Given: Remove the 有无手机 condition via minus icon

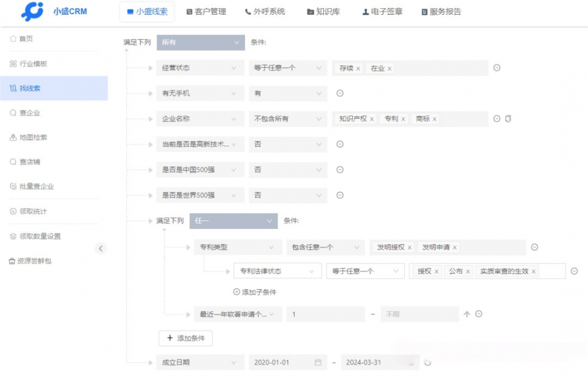Looking at the screenshot, I should tap(339, 93).
